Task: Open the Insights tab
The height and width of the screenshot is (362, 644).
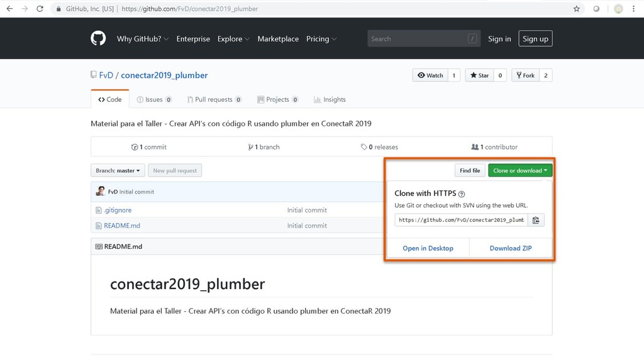Action: (x=330, y=99)
